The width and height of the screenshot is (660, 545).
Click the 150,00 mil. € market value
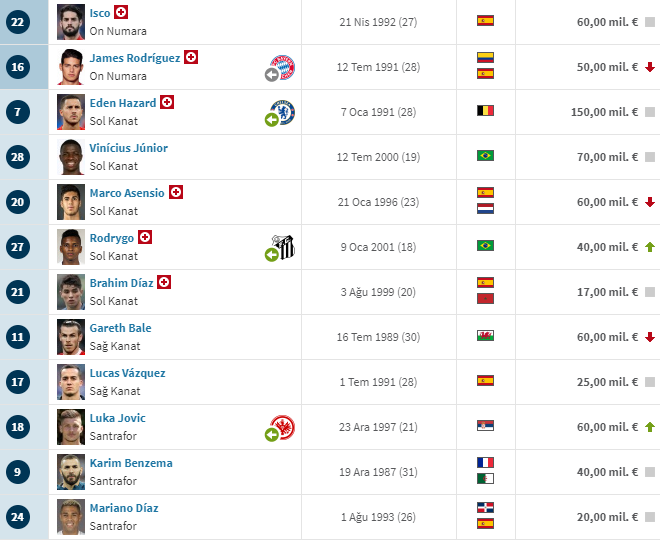tap(604, 112)
